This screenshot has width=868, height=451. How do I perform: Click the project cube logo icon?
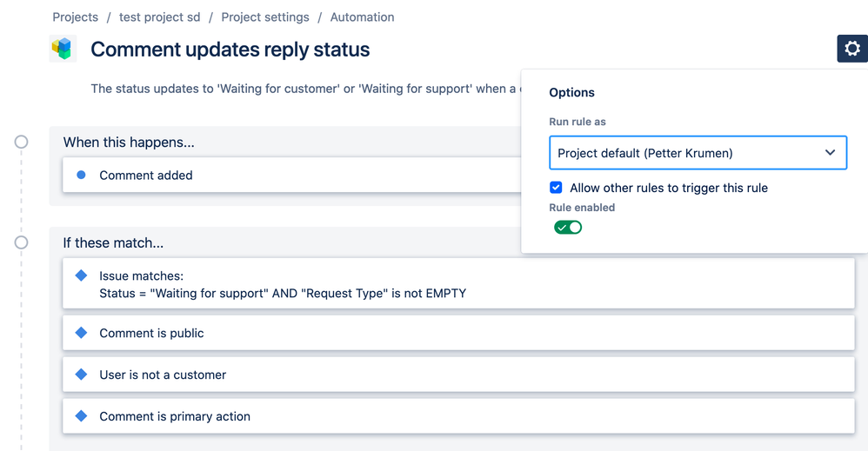tap(63, 49)
